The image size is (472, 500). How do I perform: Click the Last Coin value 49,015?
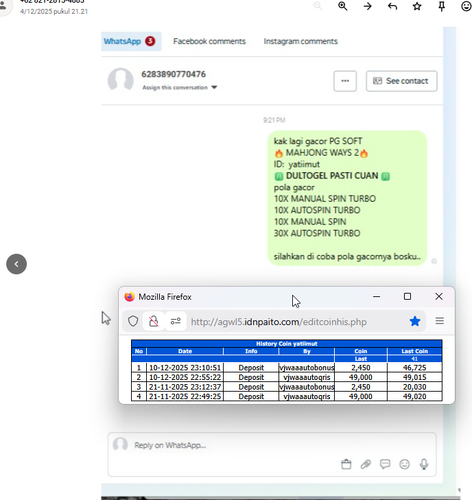[415, 377]
